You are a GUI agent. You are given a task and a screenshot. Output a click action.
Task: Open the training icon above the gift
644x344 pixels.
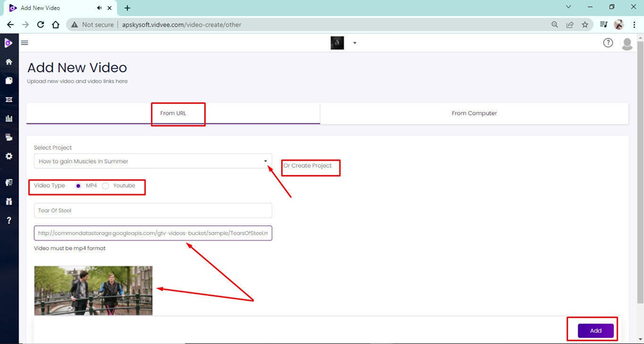pos(9,183)
